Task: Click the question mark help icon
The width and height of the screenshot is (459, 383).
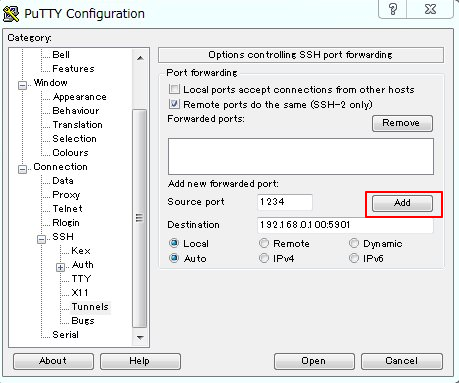Action: [393, 9]
